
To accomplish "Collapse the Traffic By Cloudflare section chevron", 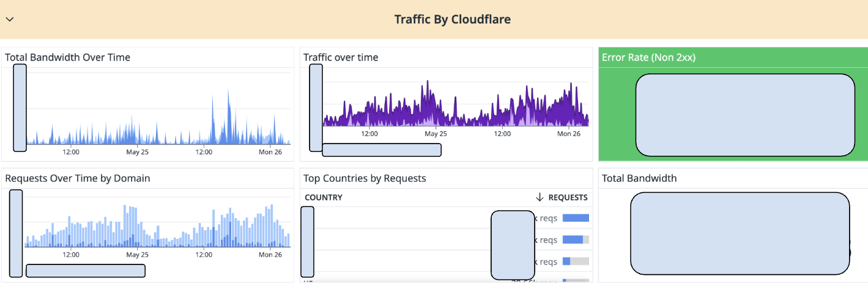I will 10,20.
